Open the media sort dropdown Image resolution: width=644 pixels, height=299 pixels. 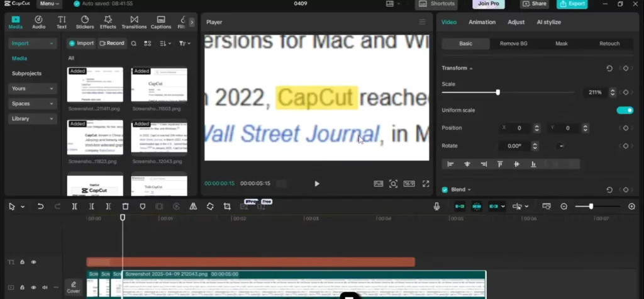165,43
